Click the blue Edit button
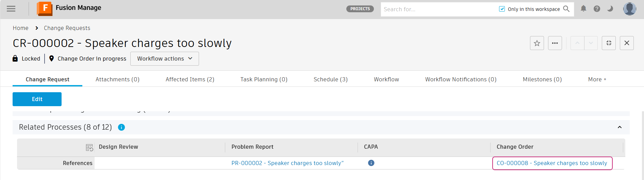This screenshot has height=180, width=644. click(37, 99)
